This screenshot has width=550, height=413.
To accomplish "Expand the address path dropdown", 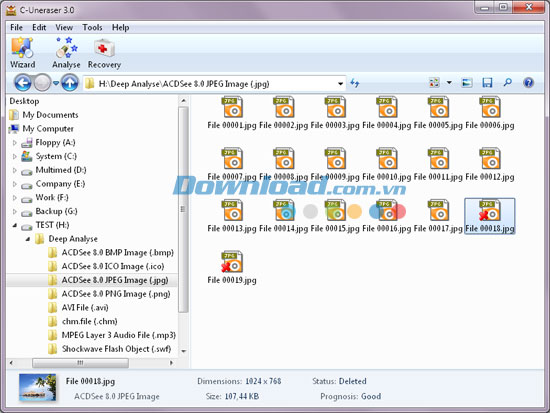I will tap(340, 84).
